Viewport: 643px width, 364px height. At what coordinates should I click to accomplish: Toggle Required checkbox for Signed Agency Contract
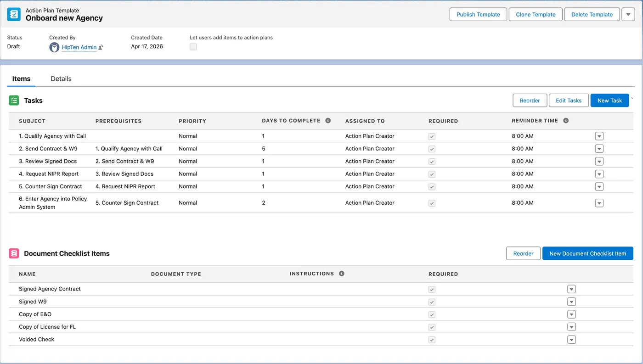tap(432, 289)
